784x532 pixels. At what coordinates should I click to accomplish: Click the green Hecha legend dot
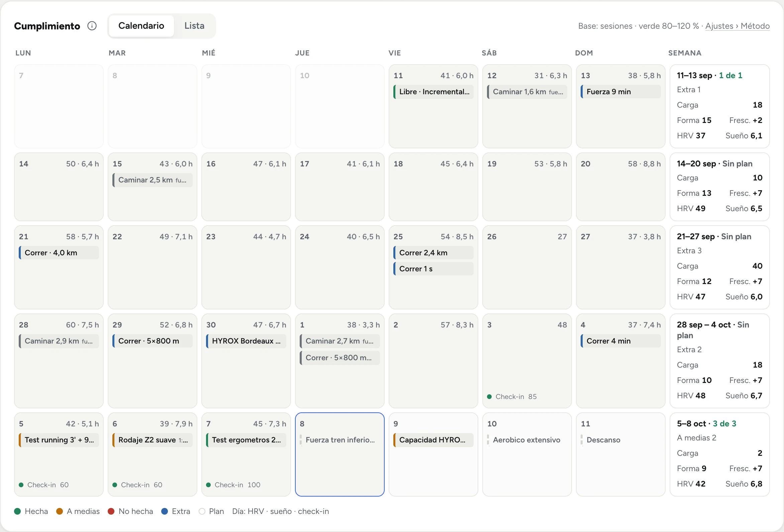click(17, 511)
